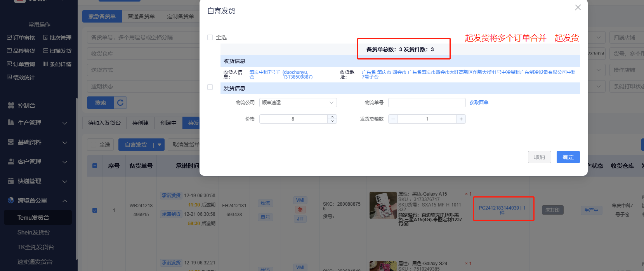Click the refresh icon beside search button
This screenshot has height=271, width=644.
click(120, 103)
